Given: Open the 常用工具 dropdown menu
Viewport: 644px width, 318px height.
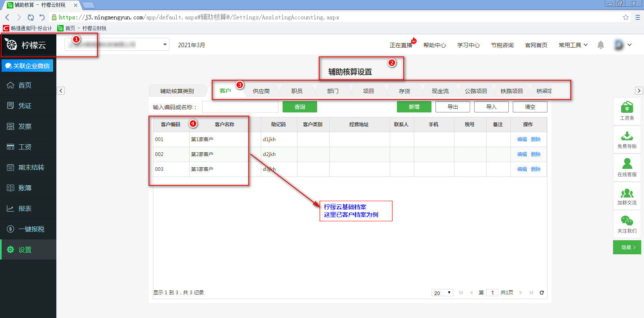Looking at the screenshot, I should [573, 45].
